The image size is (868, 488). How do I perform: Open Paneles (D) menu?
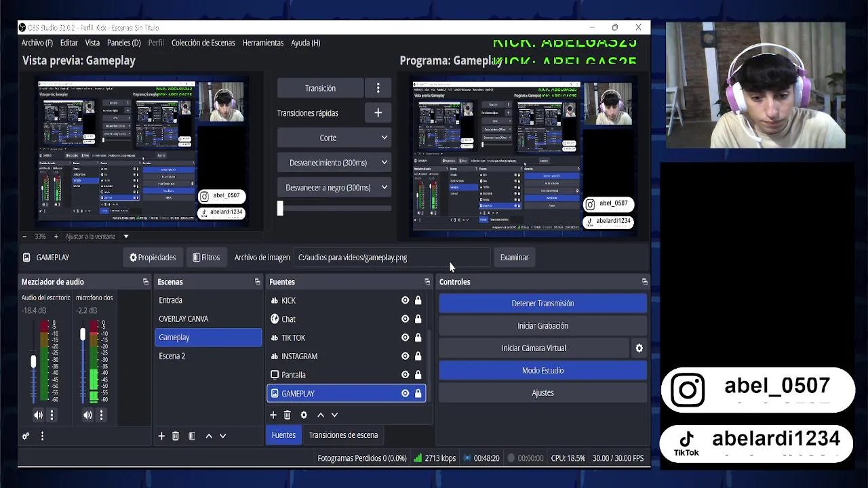point(124,43)
